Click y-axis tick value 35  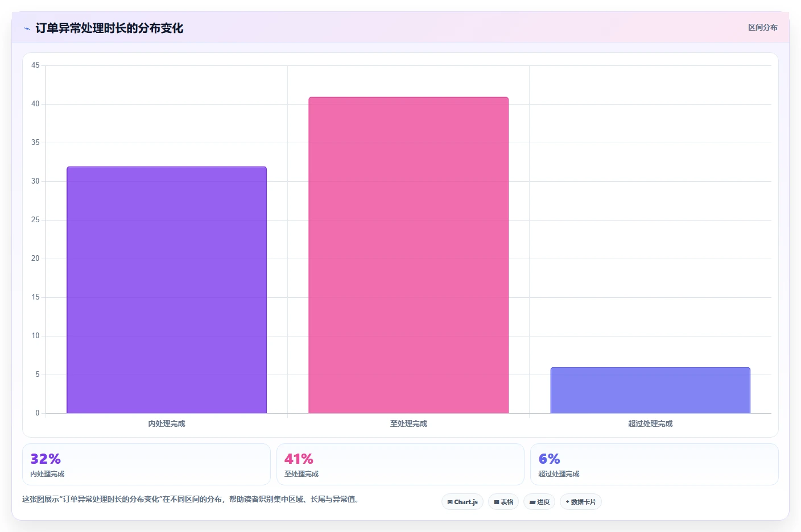pos(35,143)
